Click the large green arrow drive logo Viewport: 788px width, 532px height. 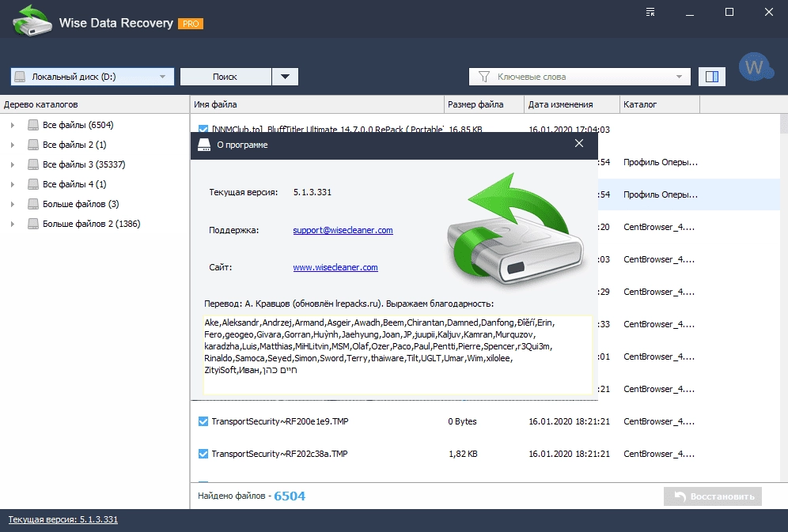[x=515, y=231]
